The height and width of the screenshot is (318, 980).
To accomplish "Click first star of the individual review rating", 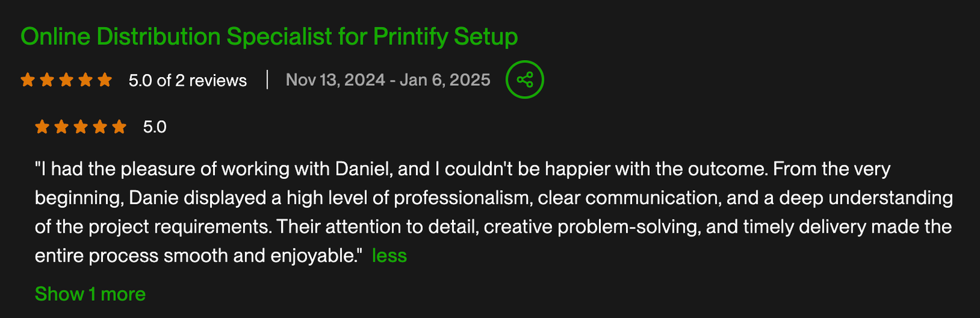I will tap(42, 127).
